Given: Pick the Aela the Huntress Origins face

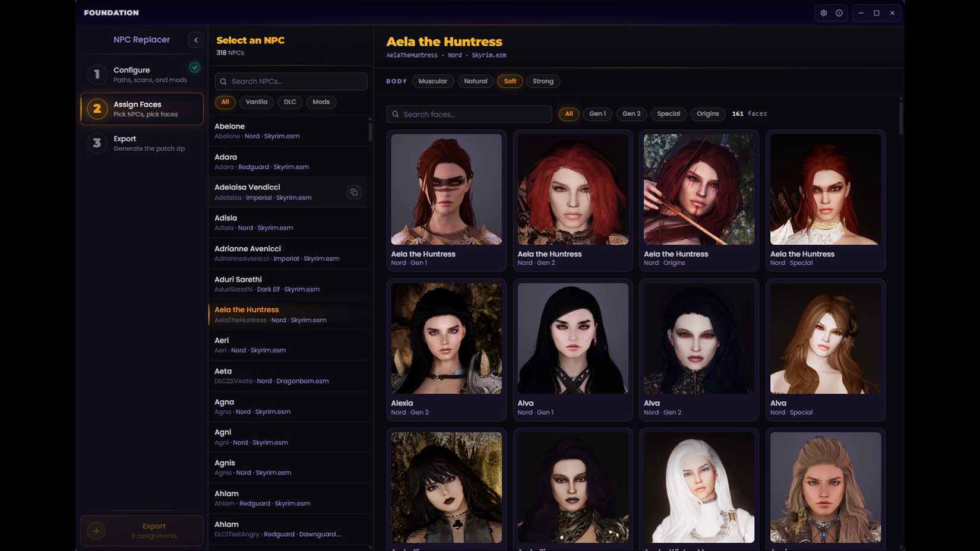Looking at the screenshot, I should pos(699,201).
